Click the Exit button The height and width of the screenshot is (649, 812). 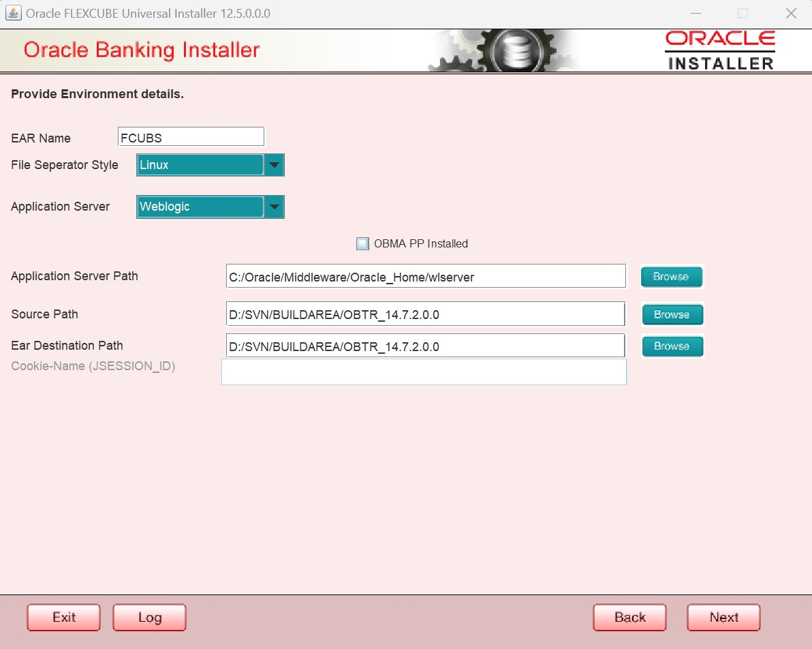click(x=64, y=618)
